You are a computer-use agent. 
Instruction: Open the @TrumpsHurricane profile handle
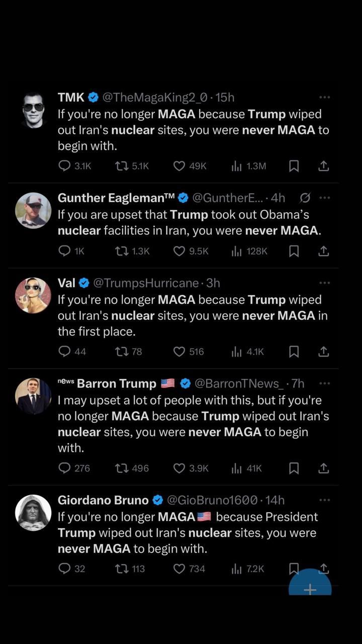(x=145, y=283)
